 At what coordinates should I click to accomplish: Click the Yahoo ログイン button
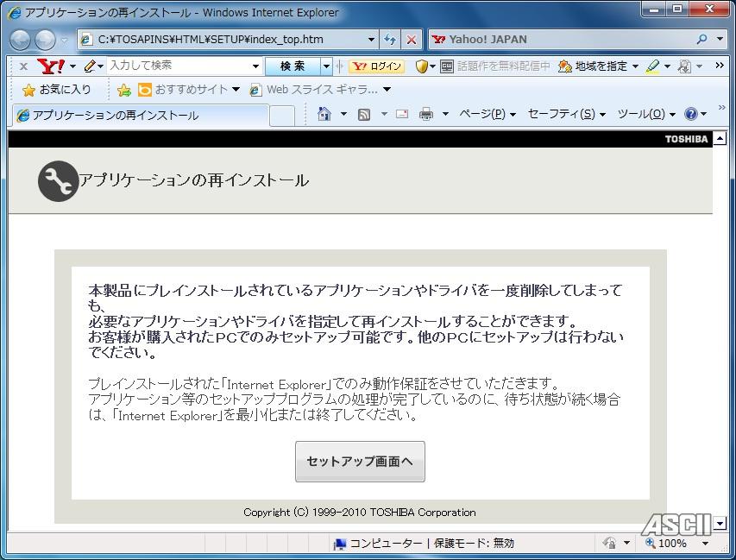coord(377,66)
